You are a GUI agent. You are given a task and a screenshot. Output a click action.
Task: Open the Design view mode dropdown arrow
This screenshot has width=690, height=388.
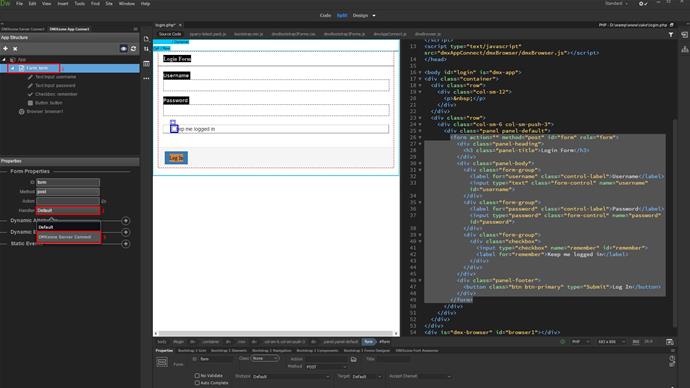click(374, 15)
